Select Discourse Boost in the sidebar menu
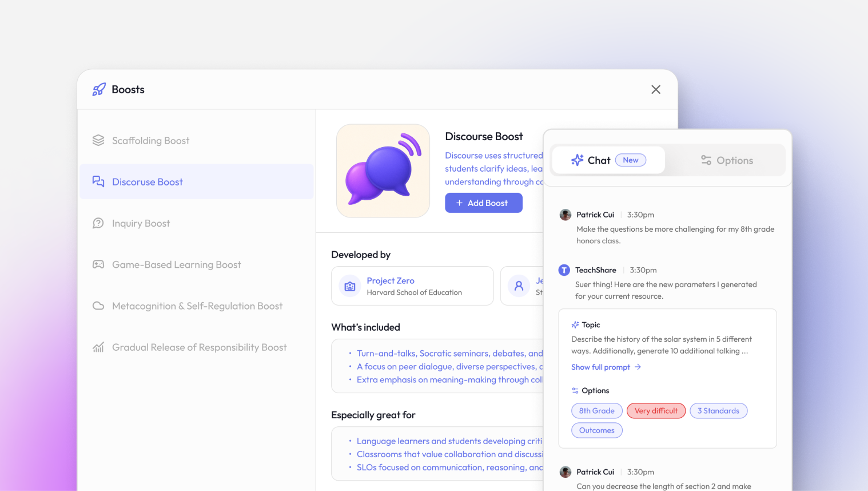Viewport: 868px width, 491px height. click(147, 181)
